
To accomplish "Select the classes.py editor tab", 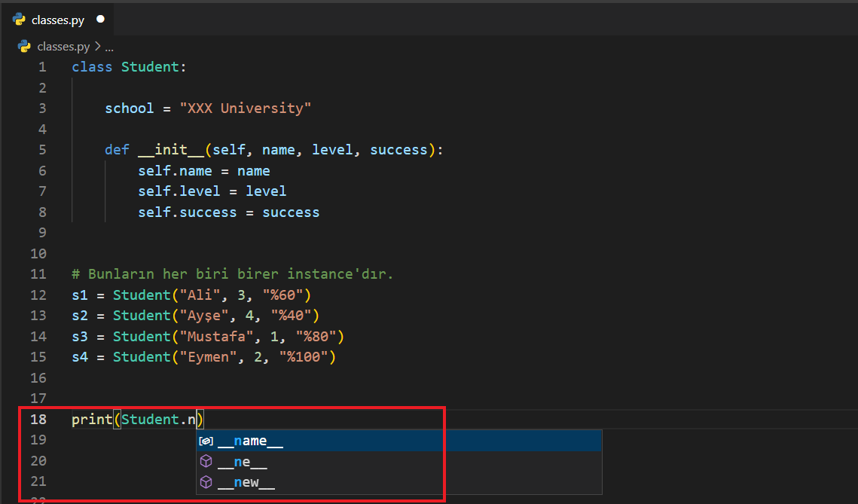I will (x=57, y=20).
